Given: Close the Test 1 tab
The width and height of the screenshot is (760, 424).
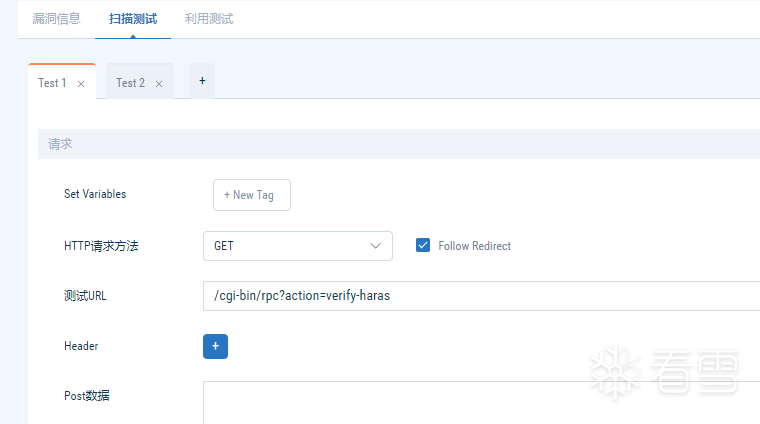Looking at the screenshot, I should point(81,84).
